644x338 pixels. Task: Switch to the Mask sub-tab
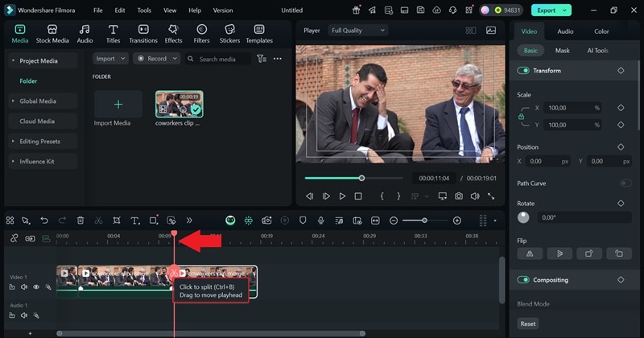[562, 51]
